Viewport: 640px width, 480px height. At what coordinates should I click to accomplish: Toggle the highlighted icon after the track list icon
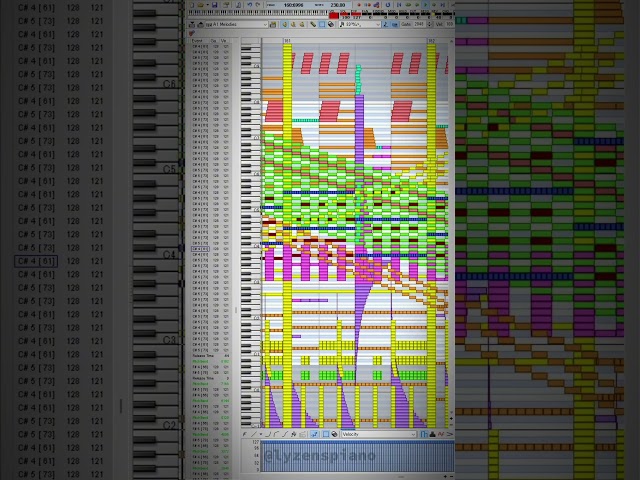point(285,24)
